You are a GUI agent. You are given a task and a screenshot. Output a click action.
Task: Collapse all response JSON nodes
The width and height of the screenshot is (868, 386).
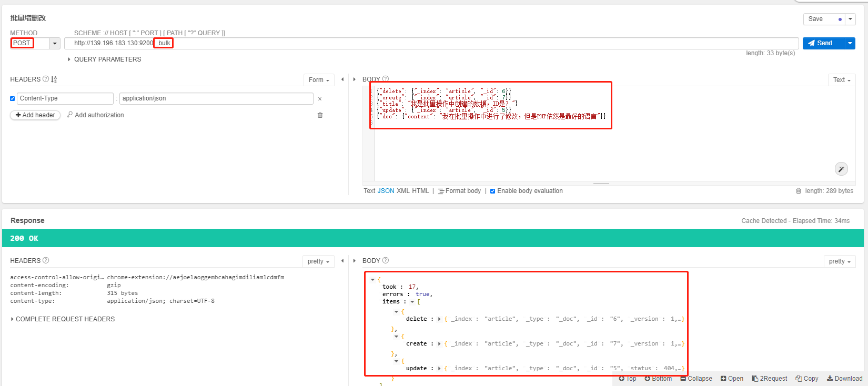(696, 379)
